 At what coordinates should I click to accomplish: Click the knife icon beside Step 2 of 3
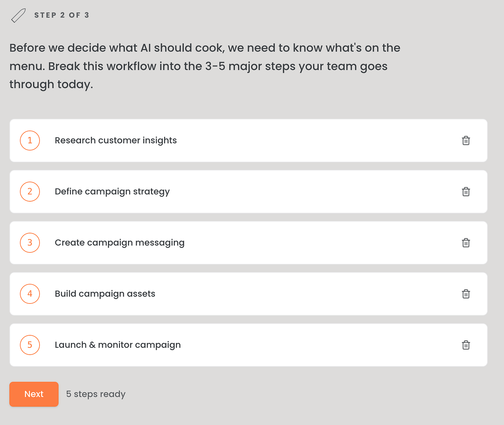coord(18,16)
